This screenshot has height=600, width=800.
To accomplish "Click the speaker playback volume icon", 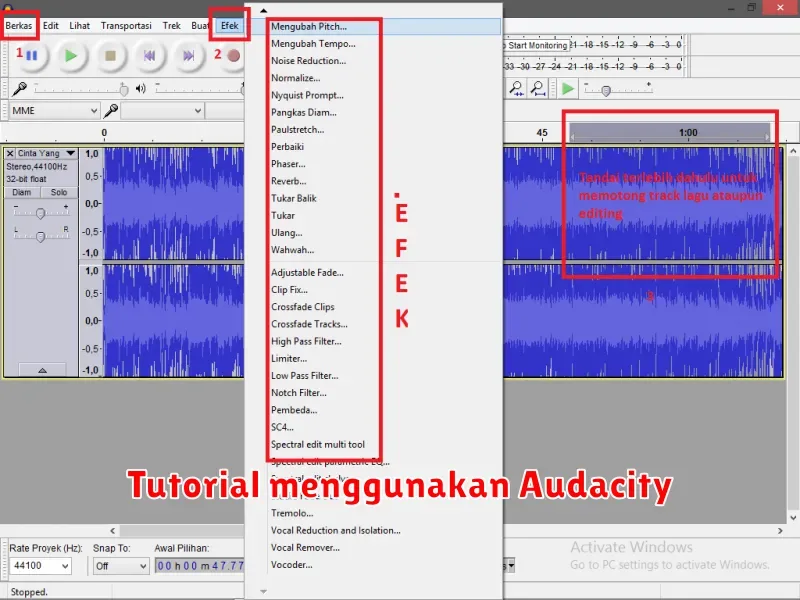I will 141,89.
